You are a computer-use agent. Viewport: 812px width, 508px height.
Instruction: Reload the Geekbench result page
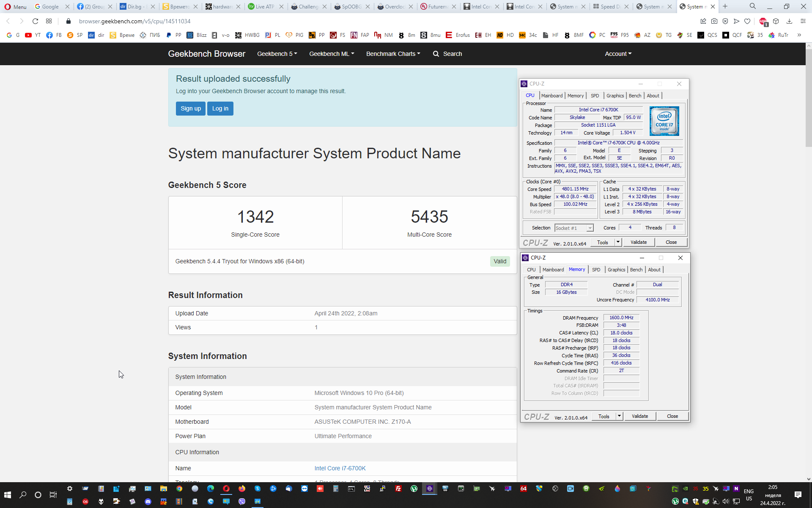[36, 21]
